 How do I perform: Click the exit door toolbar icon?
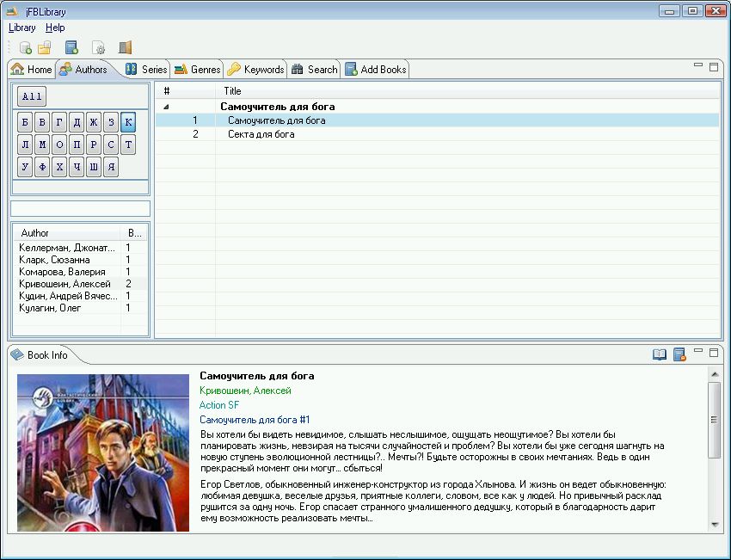[x=125, y=47]
